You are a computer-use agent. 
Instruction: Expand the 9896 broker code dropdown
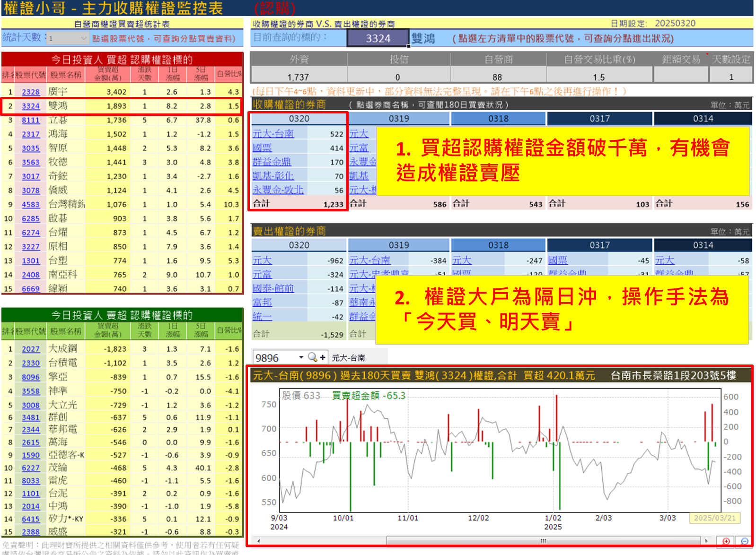(x=301, y=357)
